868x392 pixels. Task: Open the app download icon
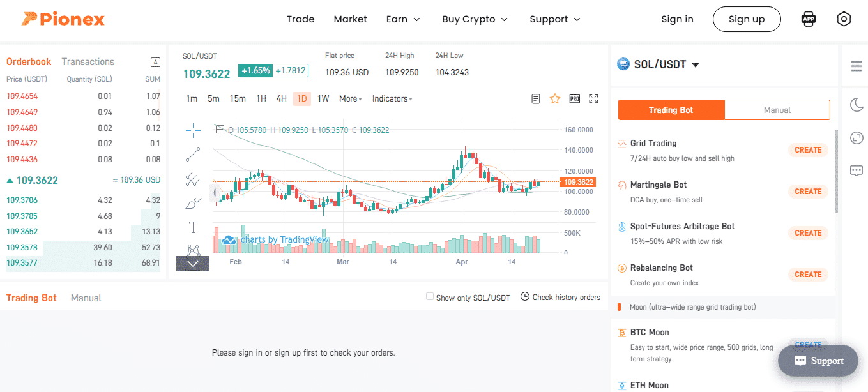coord(809,19)
